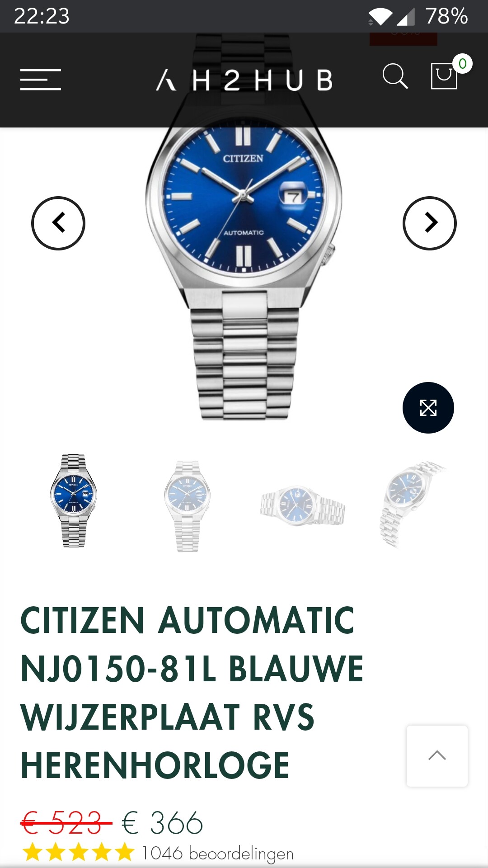Open the search magnifier icon

click(x=395, y=76)
